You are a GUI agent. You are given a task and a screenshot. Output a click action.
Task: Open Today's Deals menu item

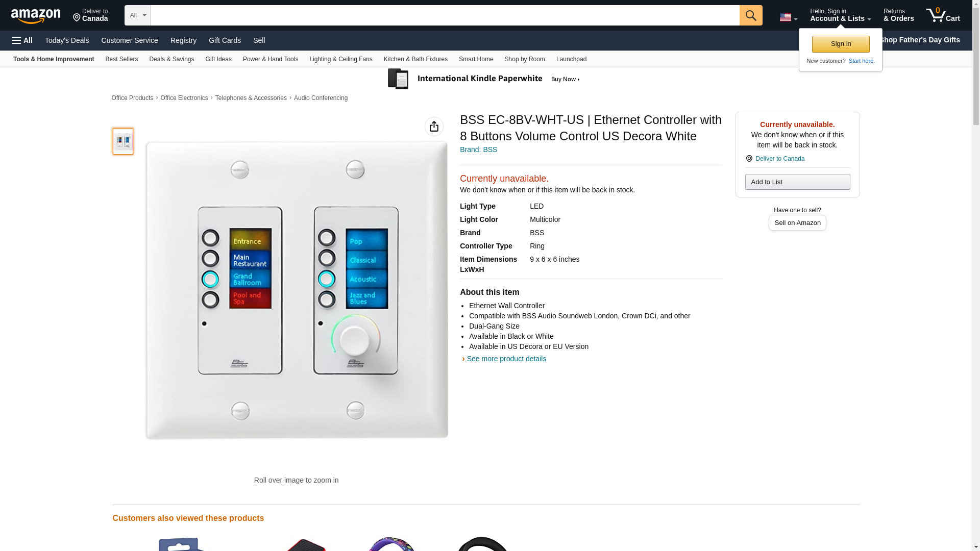pyautogui.click(x=67, y=40)
